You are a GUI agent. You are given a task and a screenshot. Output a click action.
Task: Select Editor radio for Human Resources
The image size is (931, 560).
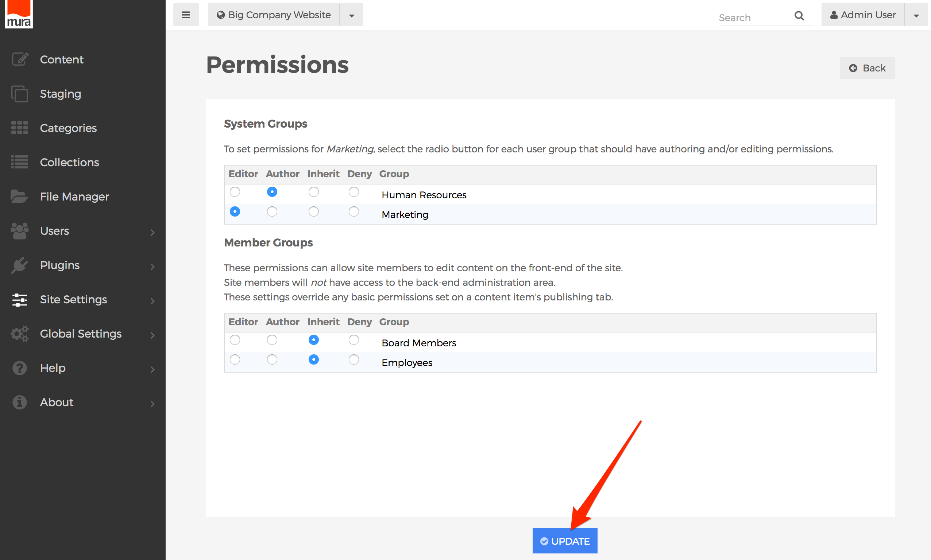point(235,192)
